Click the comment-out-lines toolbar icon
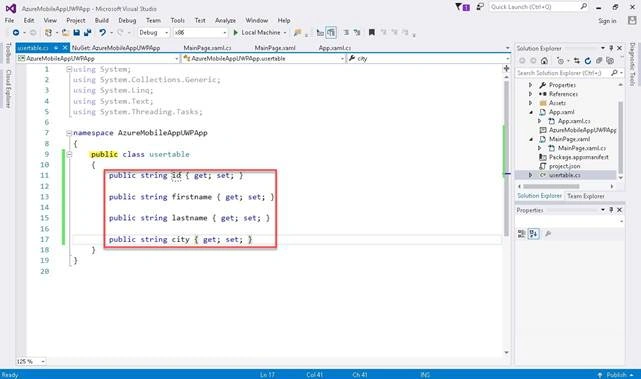641x379 pixels. pyautogui.click(x=346, y=32)
